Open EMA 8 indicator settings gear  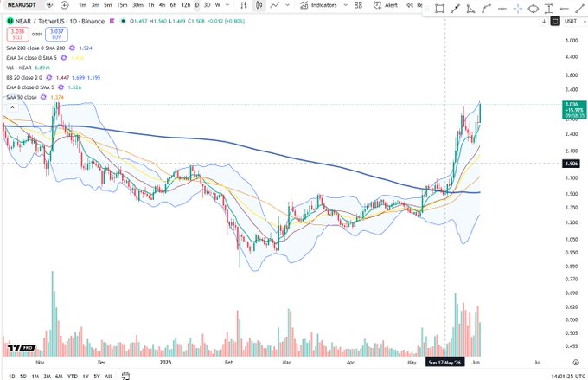click(x=61, y=87)
